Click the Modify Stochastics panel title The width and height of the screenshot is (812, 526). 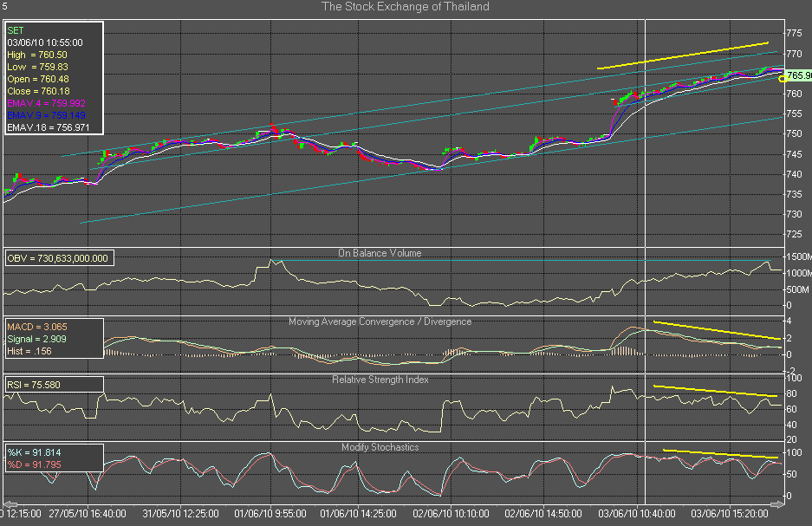(380, 447)
